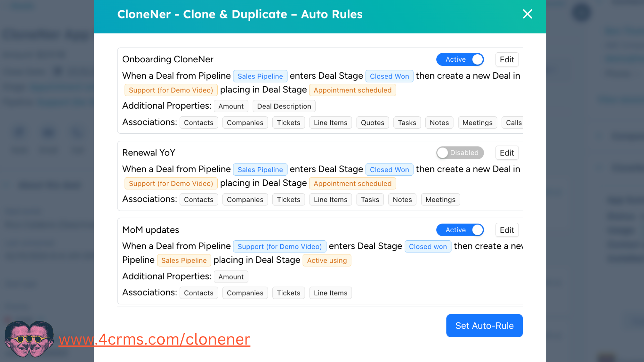This screenshot has width=644, height=362.
Task: Toggle MoM updates rule Active switch
Action: point(460,230)
